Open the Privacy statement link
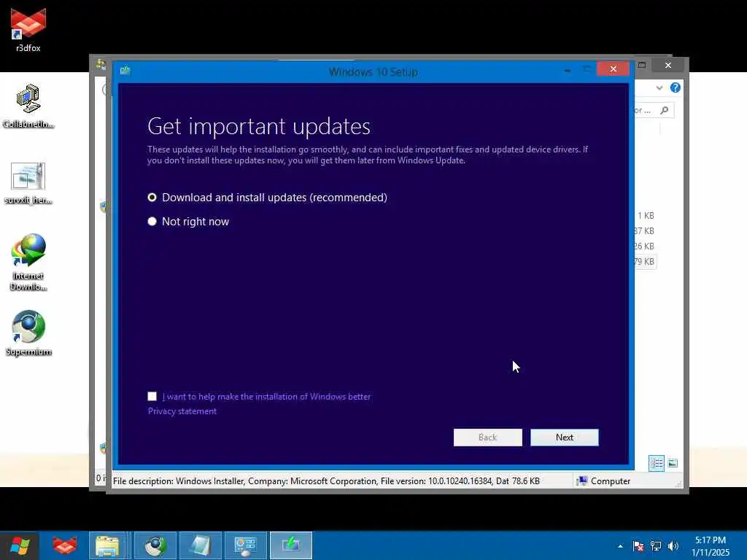This screenshot has width=747, height=560. tap(182, 411)
